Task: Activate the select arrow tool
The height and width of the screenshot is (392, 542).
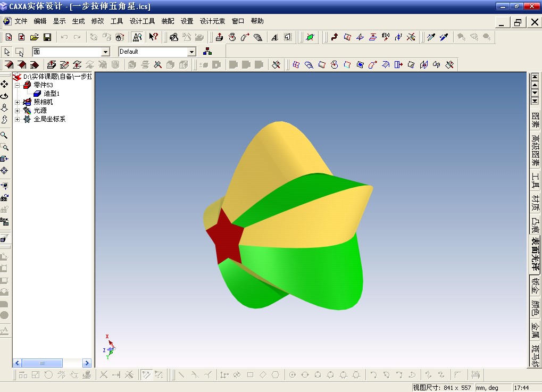Action: [x=7, y=52]
